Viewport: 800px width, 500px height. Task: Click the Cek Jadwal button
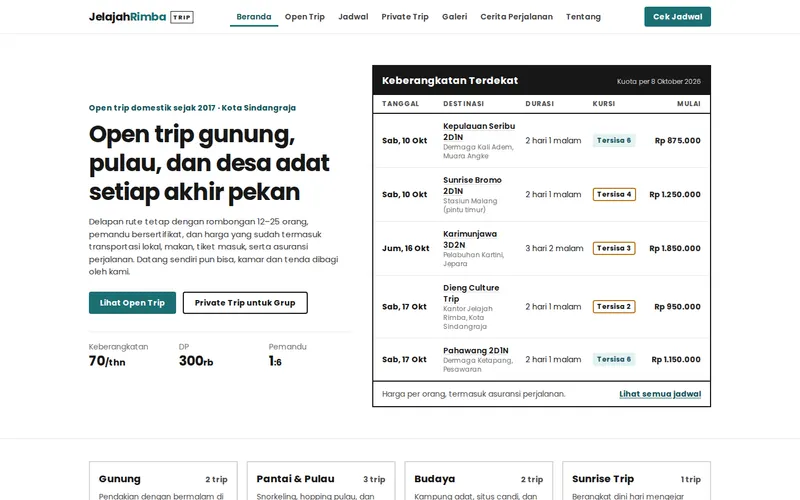point(678,17)
